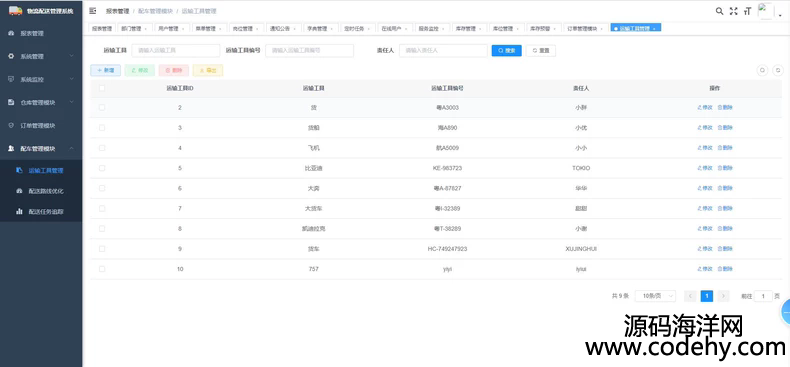The image size is (790, 367).
Task: Collapse the sidebar with the hamburger icon
Action: [93, 11]
